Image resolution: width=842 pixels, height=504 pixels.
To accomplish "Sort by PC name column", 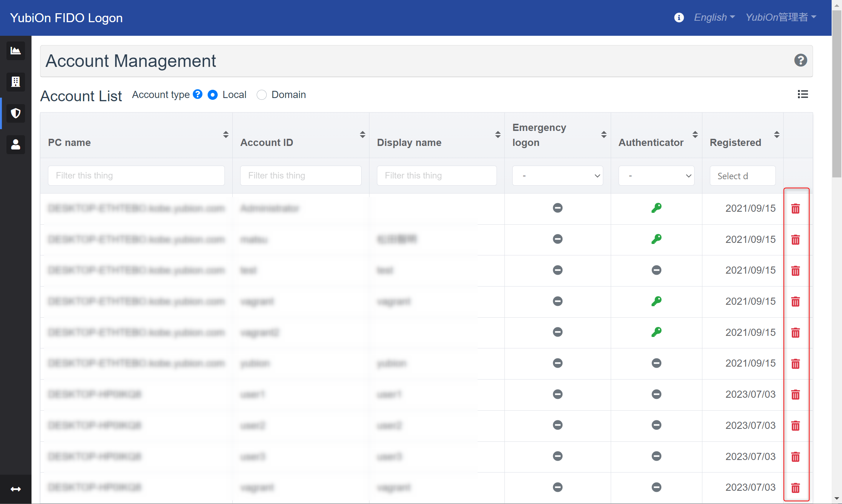I will (226, 135).
